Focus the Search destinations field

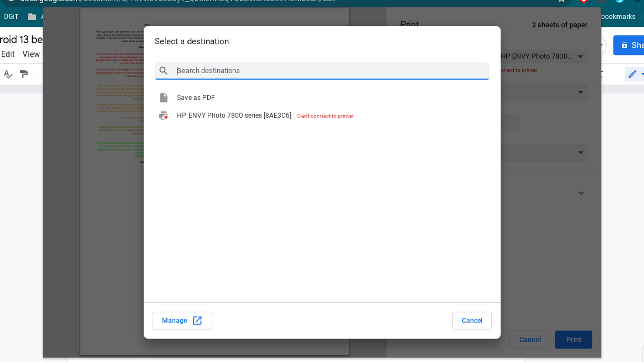click(329, 71)
